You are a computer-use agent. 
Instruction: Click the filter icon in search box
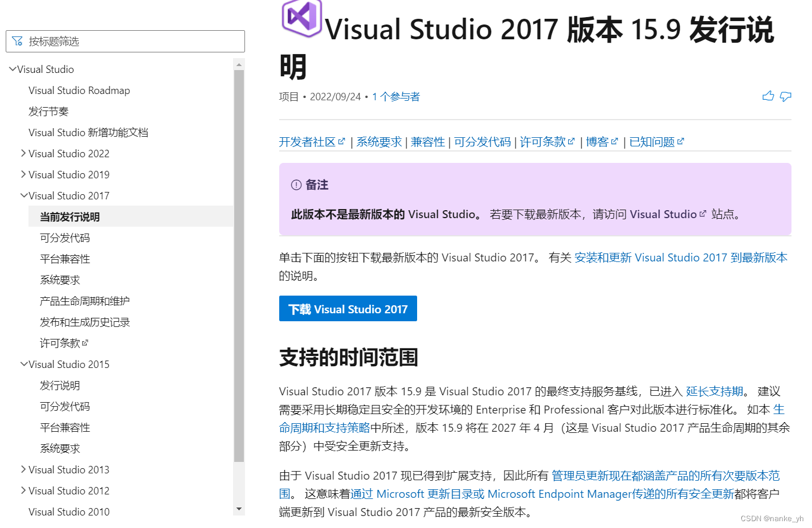17,41
